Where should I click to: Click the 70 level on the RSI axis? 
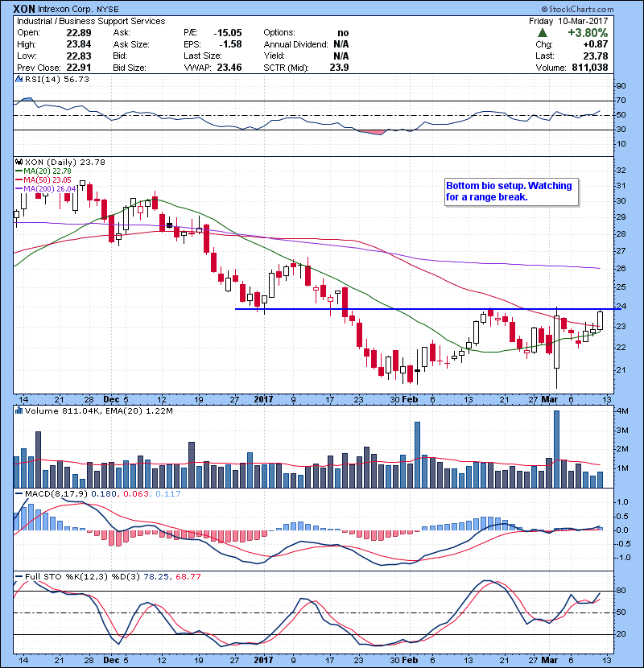point(621,101)
